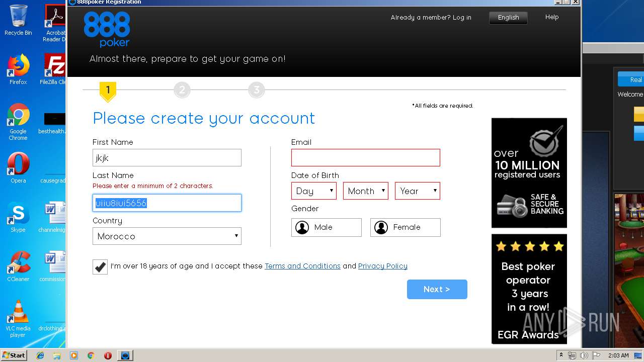Screen dimensions: 644x362
Task: Click 10 Million registered users banner
Action: tap(529, 173)
